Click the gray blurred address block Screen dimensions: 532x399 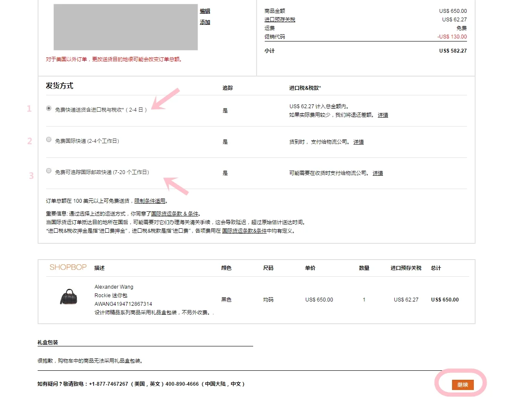[126, 27]
